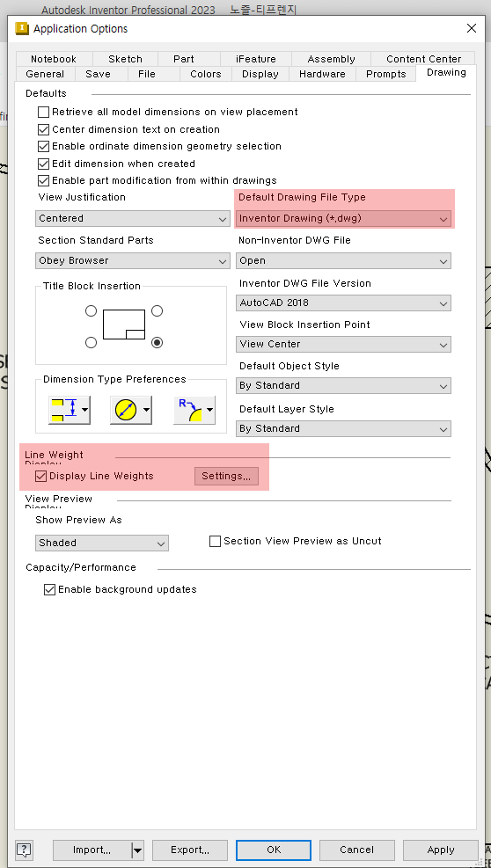Switch to the Notebook tab

click(54, 59)
